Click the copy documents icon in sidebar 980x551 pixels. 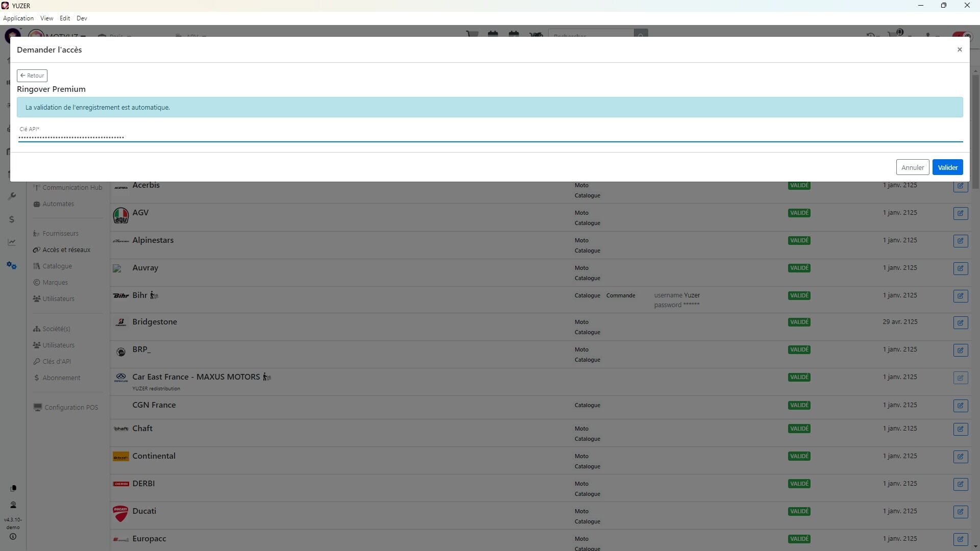[x=13, y=488]
